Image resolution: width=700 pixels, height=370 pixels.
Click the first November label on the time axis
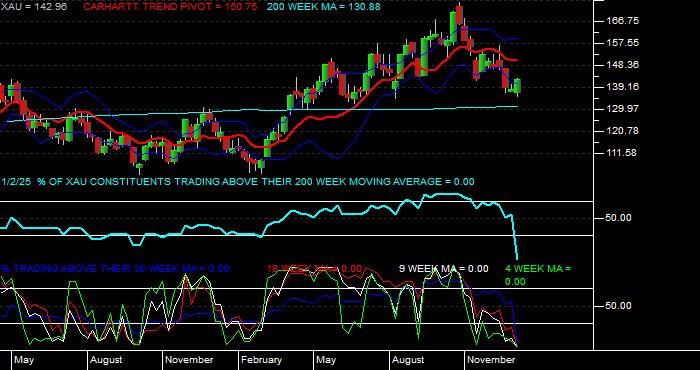click(x=189, y=360)
